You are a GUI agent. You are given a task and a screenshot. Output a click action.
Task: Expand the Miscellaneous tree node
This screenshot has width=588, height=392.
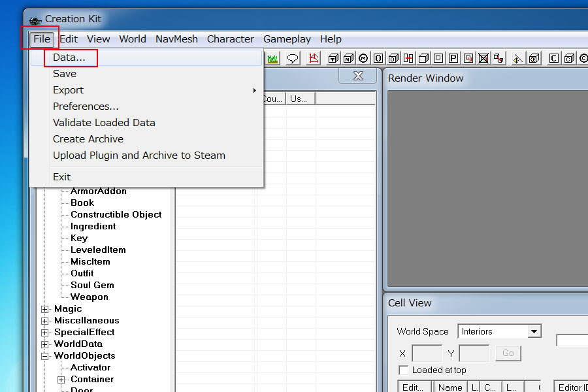tap(44, 321)
